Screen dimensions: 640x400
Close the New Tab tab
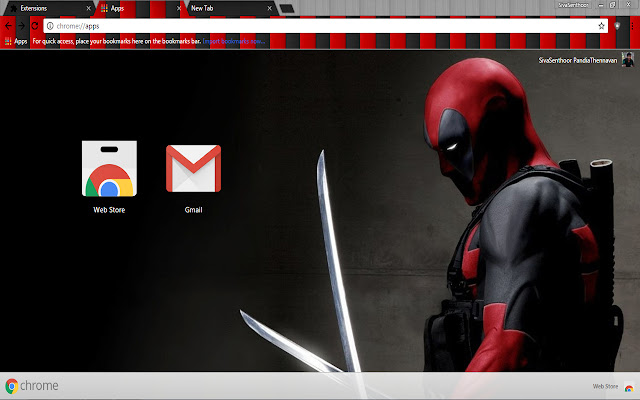(269, 8)
